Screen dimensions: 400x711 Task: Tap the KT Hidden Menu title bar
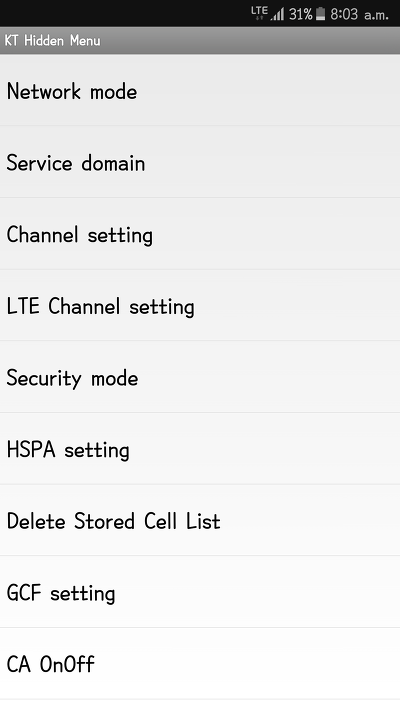pos(200,40)
